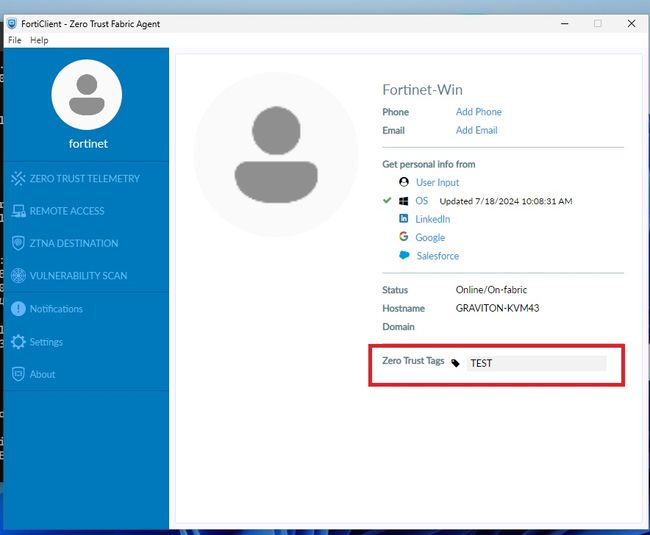This screenshot has height=535, width=650.
Task: Click the GRAVITON-KVM43 hostname value
Action: coord(497,308)
